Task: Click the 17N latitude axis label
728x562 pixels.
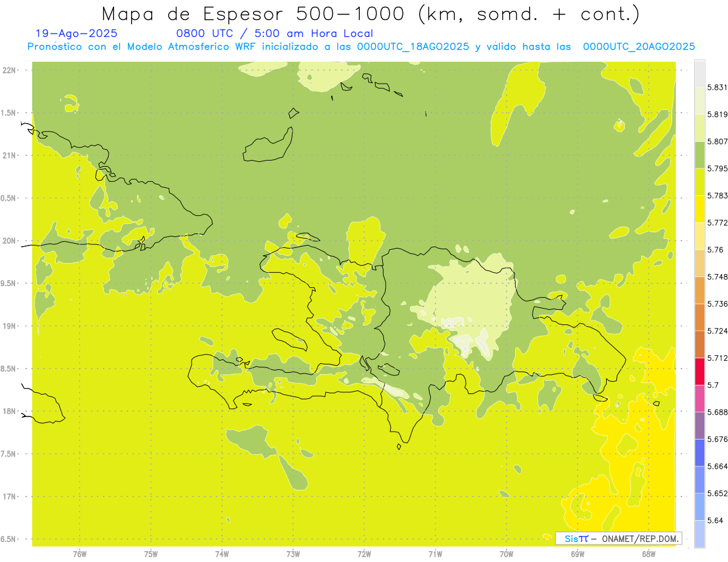Action: [10, 497]
